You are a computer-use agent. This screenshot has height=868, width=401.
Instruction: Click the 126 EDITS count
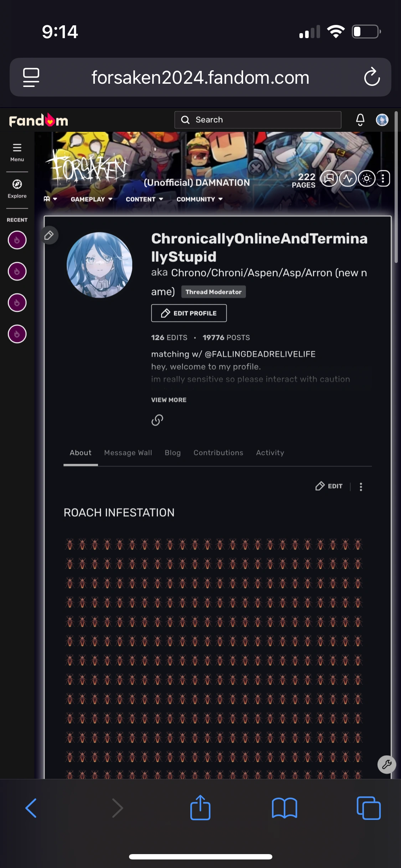[x=169, y=337]
